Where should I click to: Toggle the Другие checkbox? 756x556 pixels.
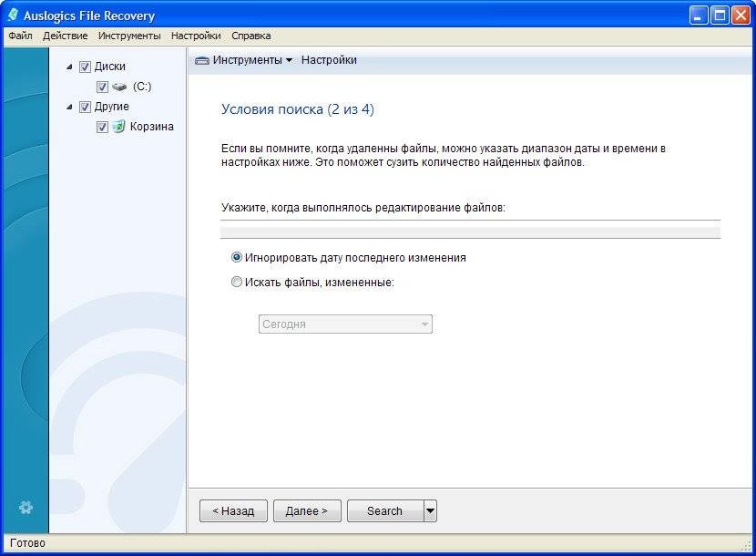pos(85,107)
